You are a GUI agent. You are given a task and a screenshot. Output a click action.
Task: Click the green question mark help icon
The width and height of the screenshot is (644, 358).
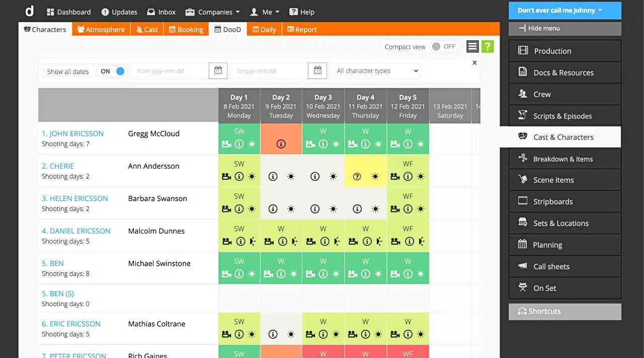[x=487, y=46]
